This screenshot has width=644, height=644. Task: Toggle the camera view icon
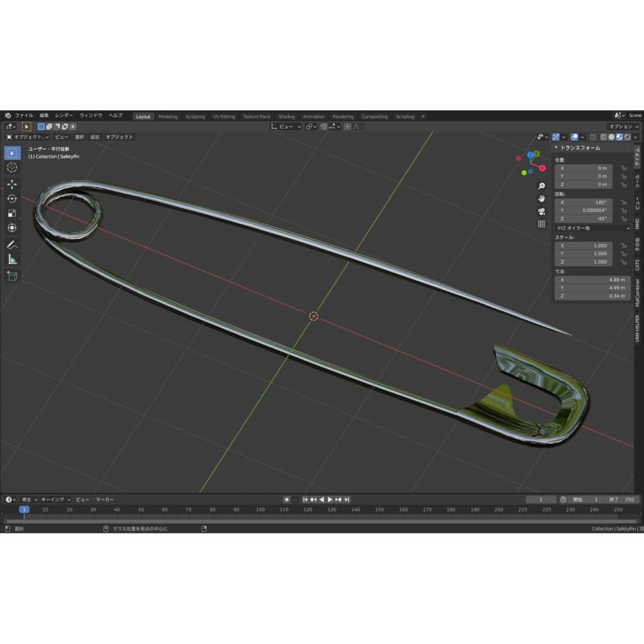coord(541,211)
